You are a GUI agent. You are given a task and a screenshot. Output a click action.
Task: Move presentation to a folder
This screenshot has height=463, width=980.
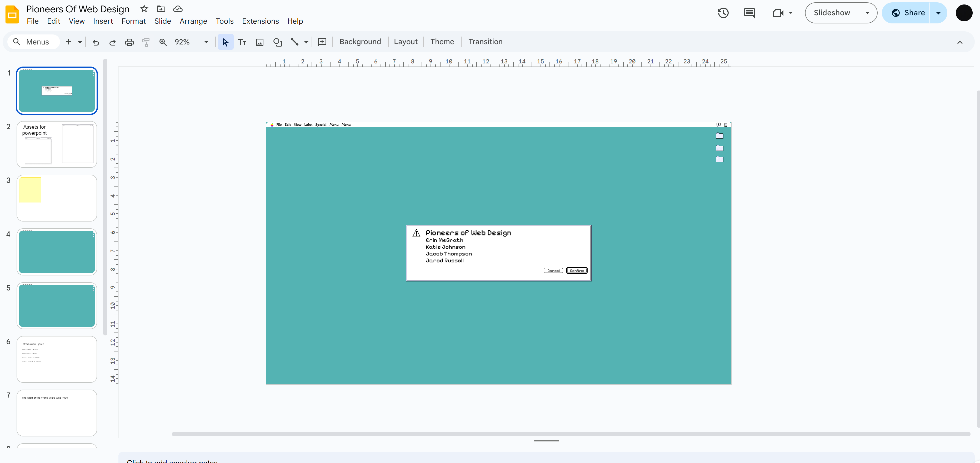tap(161, 9)
